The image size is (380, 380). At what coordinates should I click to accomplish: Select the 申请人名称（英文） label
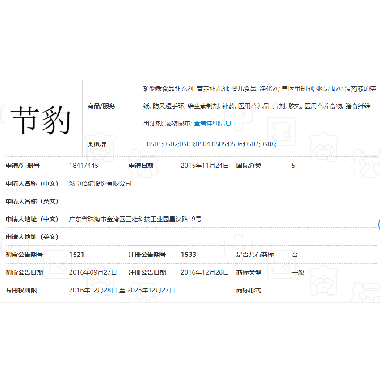coord(32,201)
